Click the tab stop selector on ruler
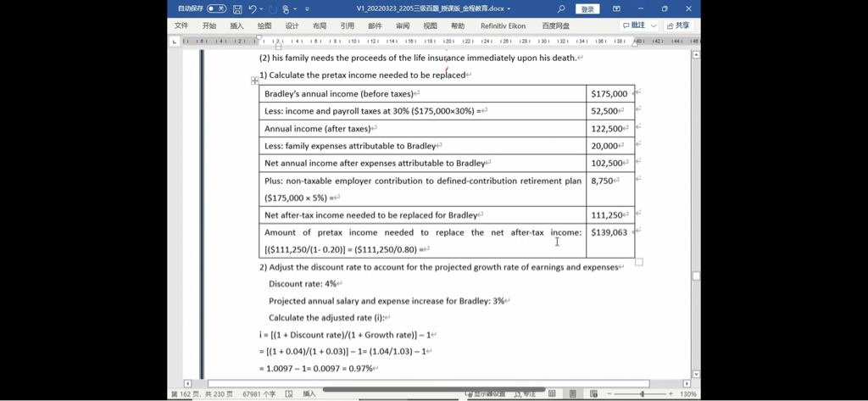Image resolution: width=868 pixels, height=401 pixels. 175,42
